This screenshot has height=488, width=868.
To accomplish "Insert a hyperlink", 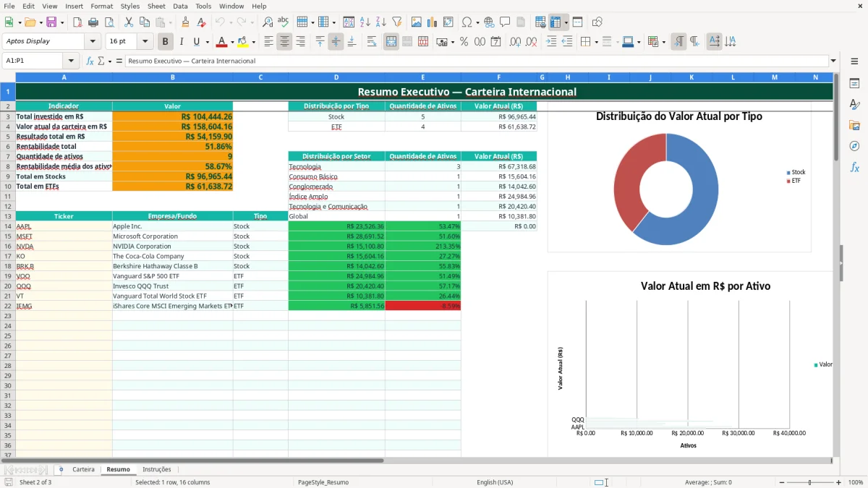I will [x=489, y=22].
